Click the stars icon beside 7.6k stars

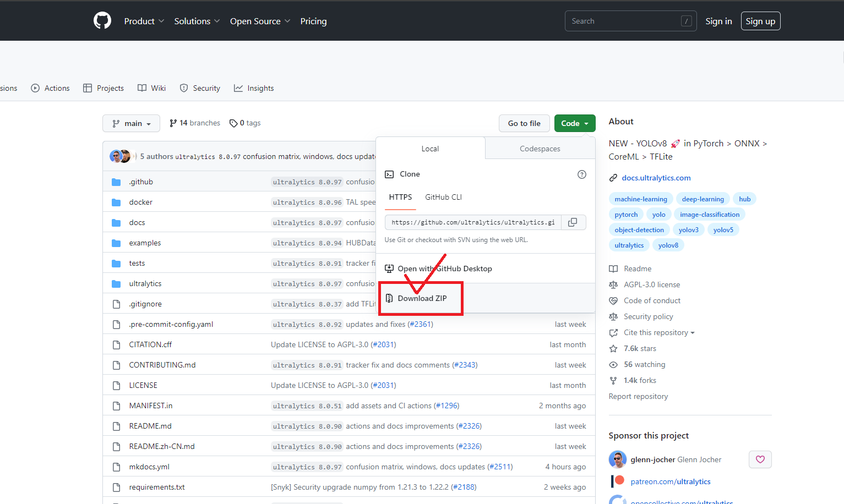tap(613, 348)
